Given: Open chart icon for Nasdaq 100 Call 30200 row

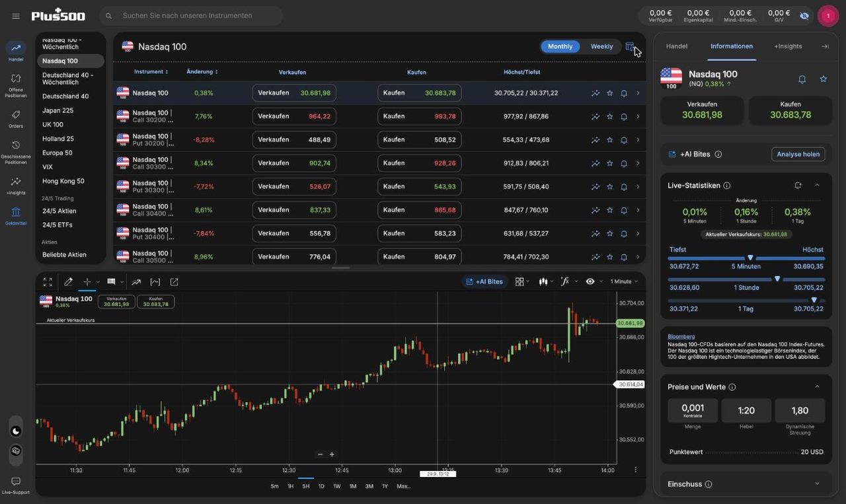Looking at the screenshot, I should [596, 117].
